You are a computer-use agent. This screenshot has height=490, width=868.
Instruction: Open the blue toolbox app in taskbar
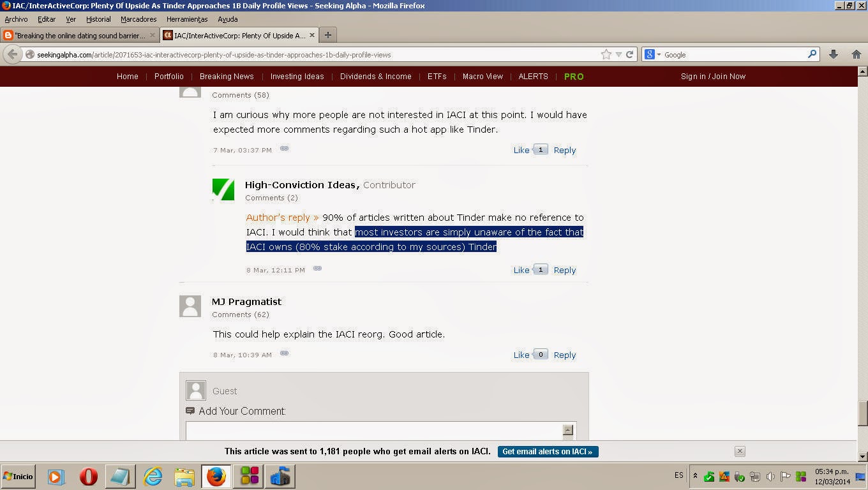pyautogui.click(x=281, y=477)
